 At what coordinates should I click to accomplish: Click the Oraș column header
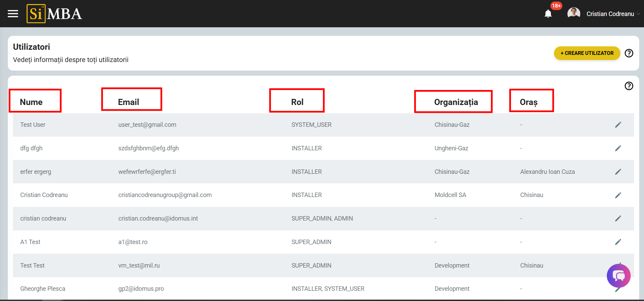pos(528,102)
